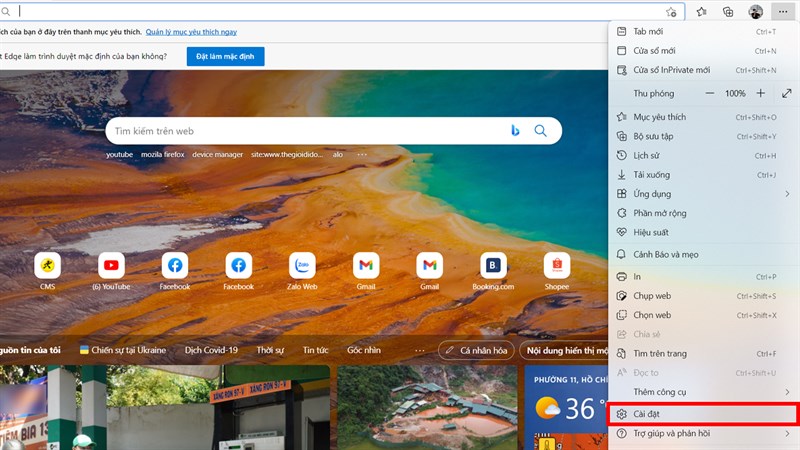This screenshot has height=450, width=800.
Task: Show more news categories ellipsis
Action: pos(419,351)
